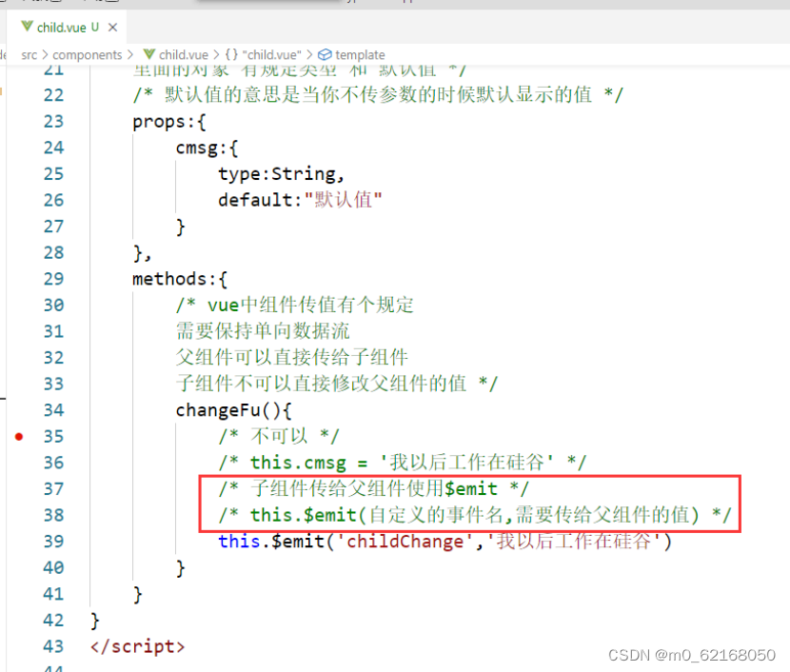Close the child.vue editor tab

click(113, 28)
